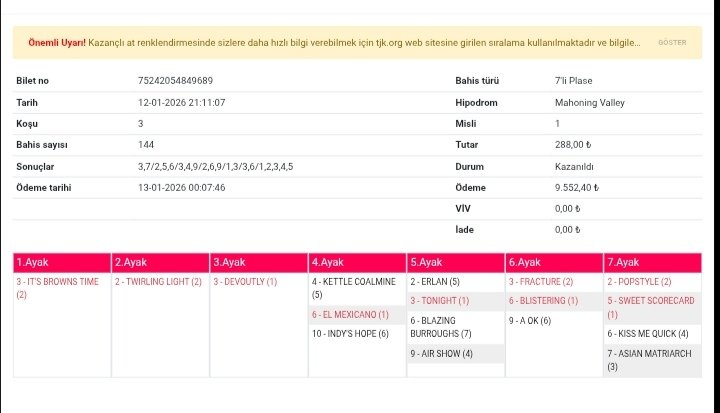
Task: Click horse 6 - BLAZING BURROUGHS
Action: point(441,327)
